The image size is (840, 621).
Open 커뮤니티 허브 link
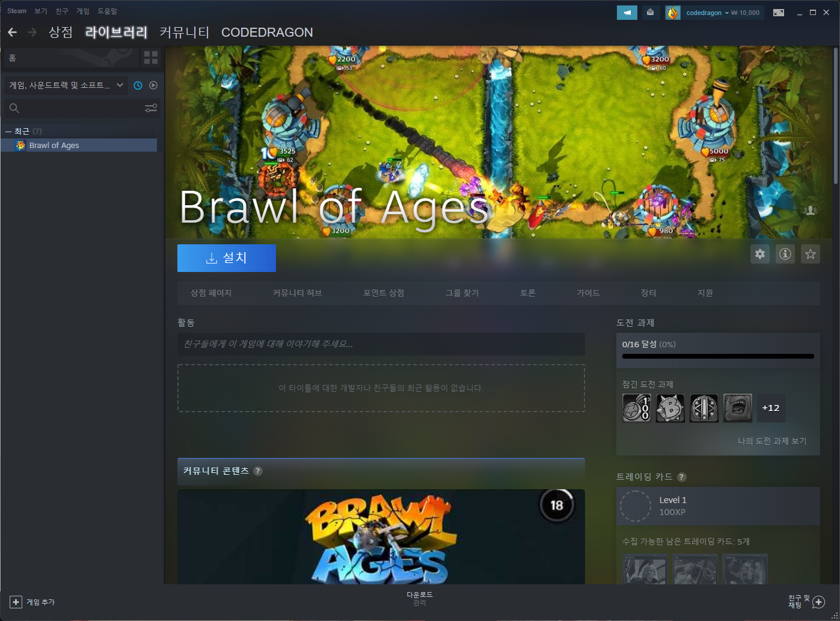click(x=297, y=293)
